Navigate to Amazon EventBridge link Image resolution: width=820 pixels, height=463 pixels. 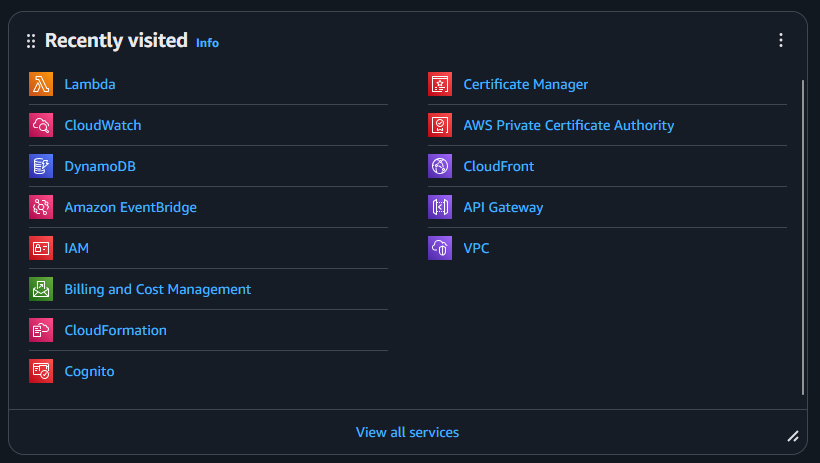131,207
